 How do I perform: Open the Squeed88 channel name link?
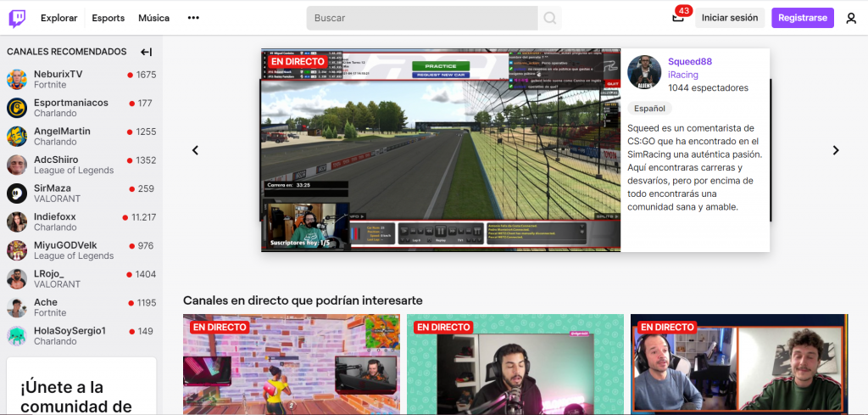(690, 61)
